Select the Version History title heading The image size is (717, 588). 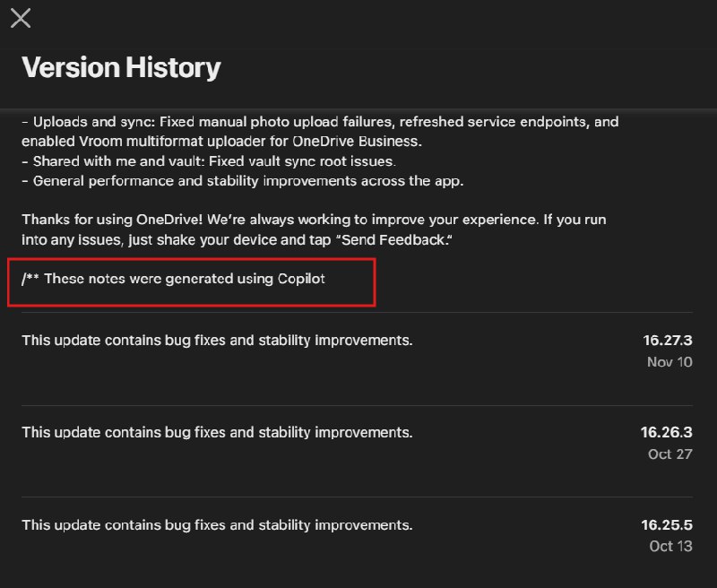(122, 66)
